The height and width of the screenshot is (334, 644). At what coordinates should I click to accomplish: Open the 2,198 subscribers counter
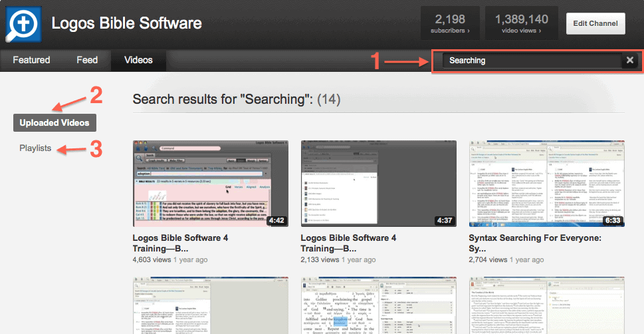click(x=450, y=24)
